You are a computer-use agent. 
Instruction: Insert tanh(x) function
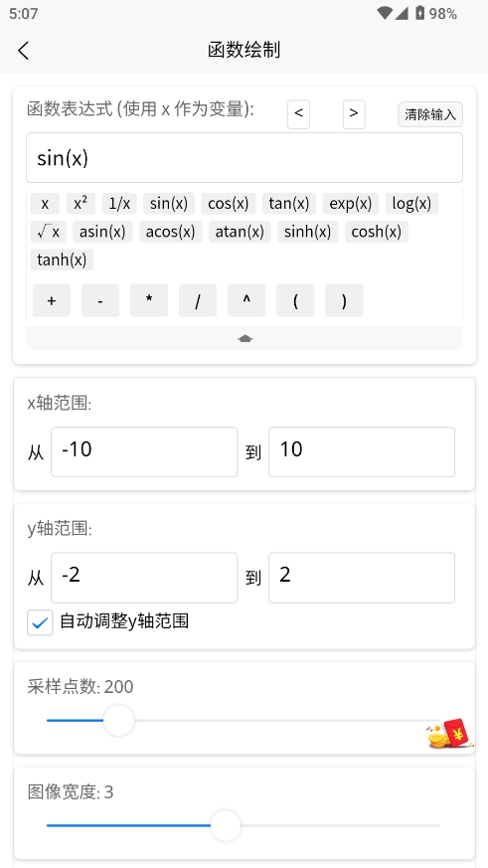[62, 260]
